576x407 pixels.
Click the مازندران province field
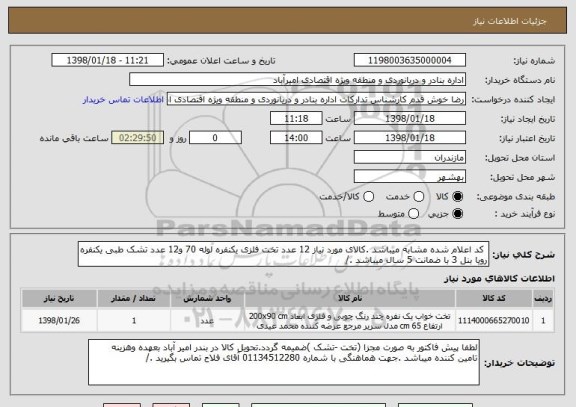click(x=410, y=158)
